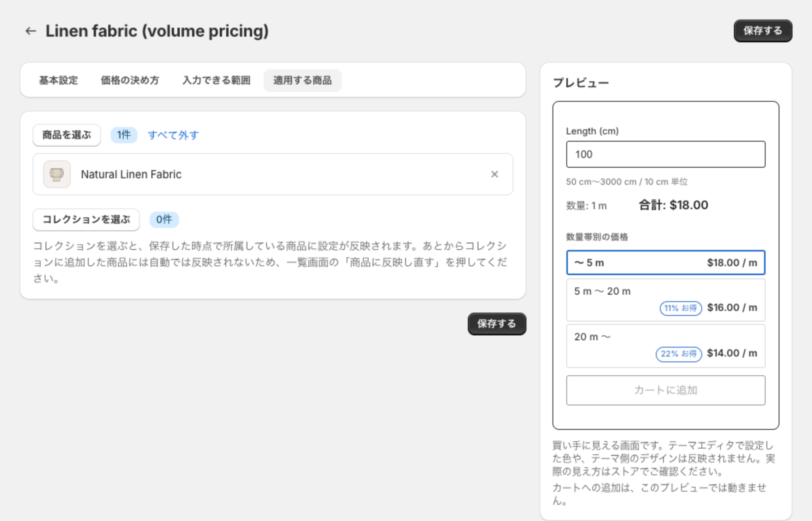Image resolution: width=812 pixels, height=521 pixels.
Task: Click the すべて外す link
Action: (173, 135)
